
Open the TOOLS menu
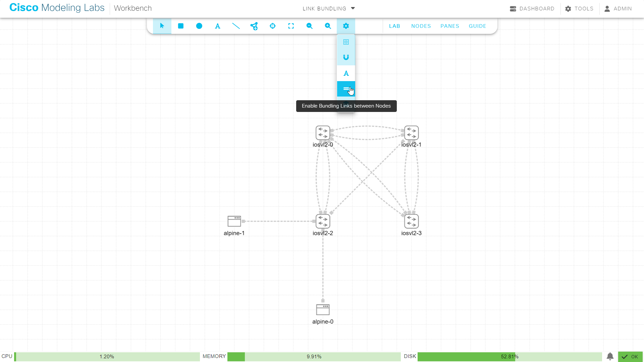579,9
